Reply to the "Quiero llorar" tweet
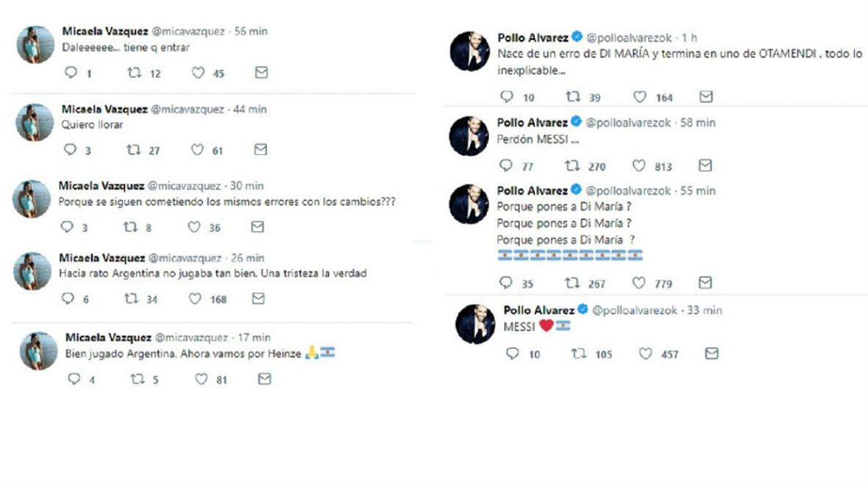The width and height of the screenshot is (868, 485). (x=71, y=150)
